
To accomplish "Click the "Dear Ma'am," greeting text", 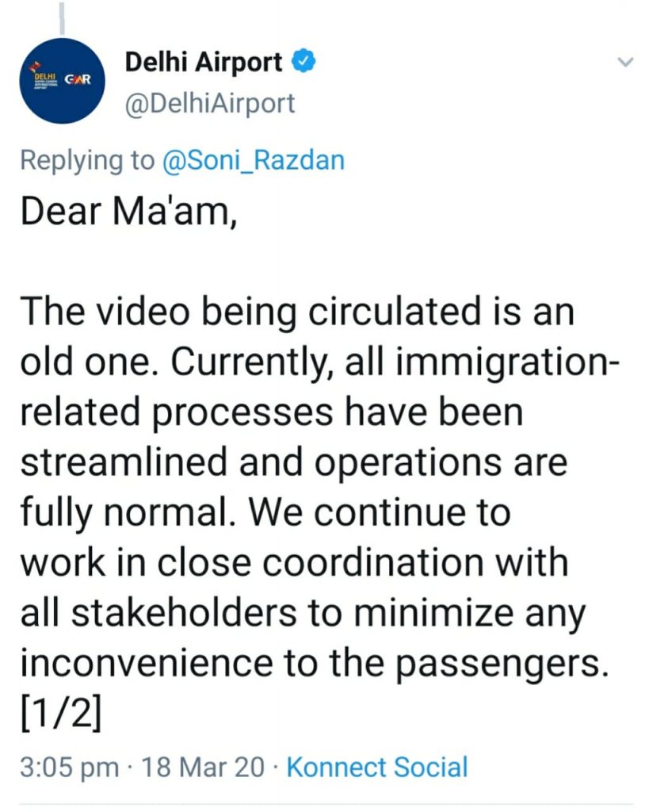I will coord(129,211).
